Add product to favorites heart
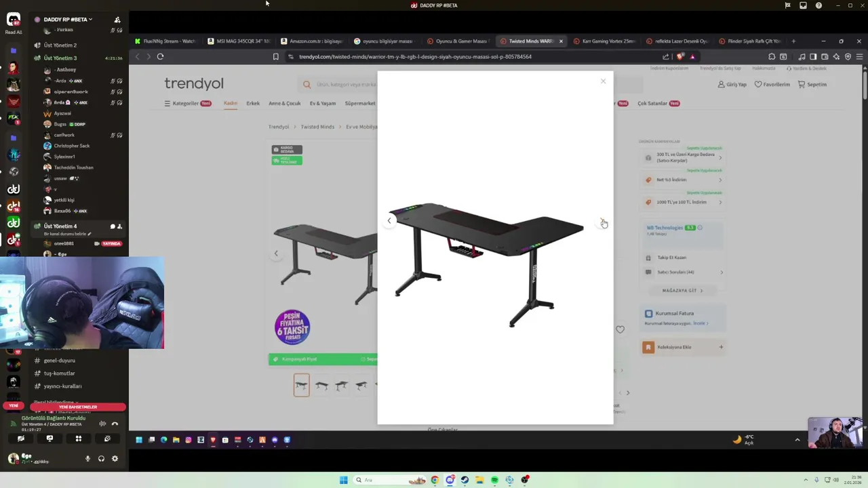Screen dimensions: 868x488 coord(620,329)
